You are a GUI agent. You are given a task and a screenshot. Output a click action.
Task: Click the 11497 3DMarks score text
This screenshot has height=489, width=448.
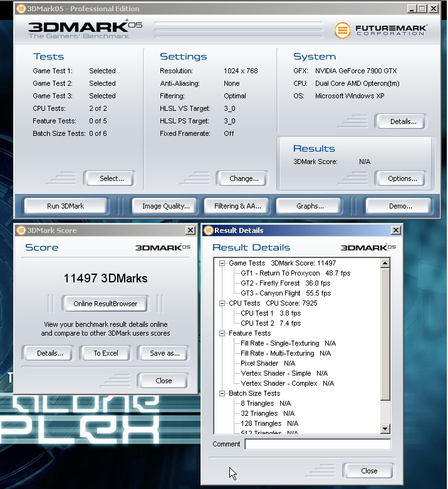(105, 278)
